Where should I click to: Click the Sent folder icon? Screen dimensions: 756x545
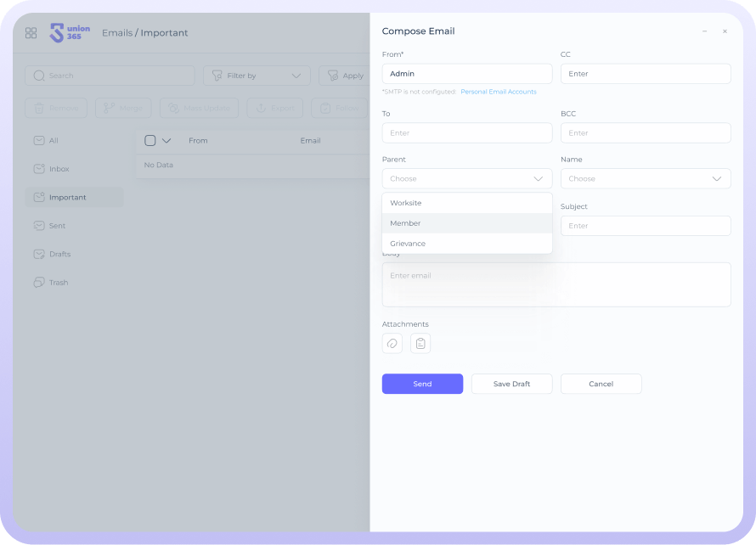(39, 226)
